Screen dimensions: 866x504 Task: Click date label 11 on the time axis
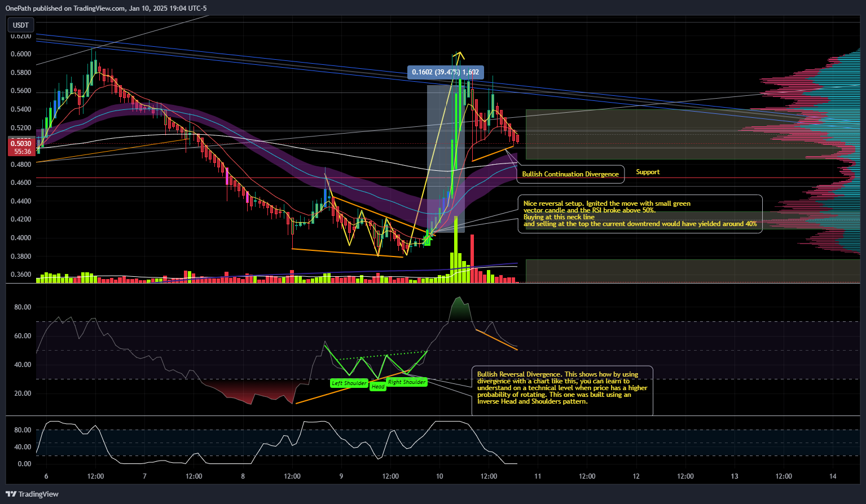[x=538, y=476]
